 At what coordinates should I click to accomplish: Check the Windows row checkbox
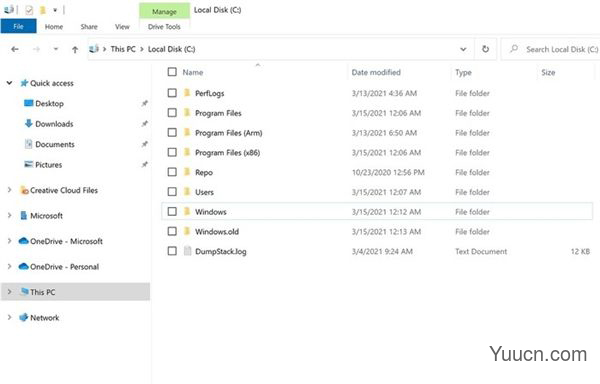172,212
